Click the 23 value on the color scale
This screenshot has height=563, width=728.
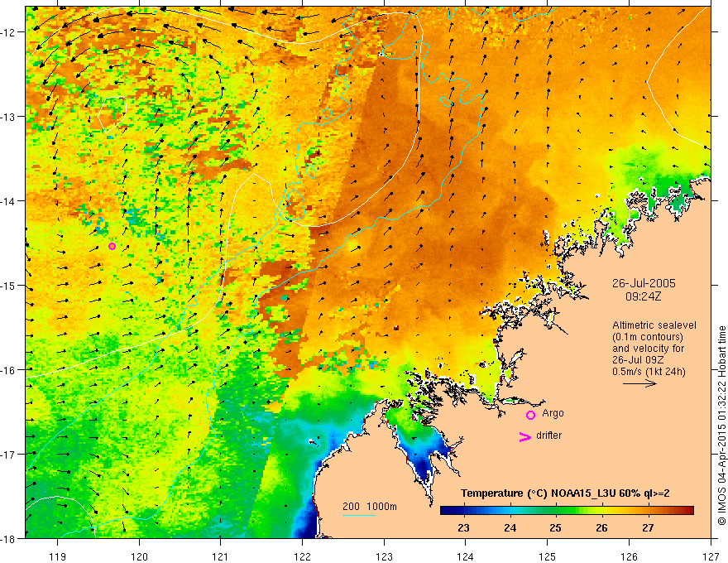click(x=463, y=528)
